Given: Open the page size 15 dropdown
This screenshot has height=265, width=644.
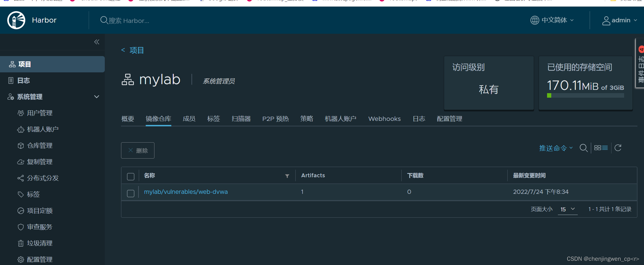Looking at the screenshot, I should pyautogui.click(x=568, y=209).
